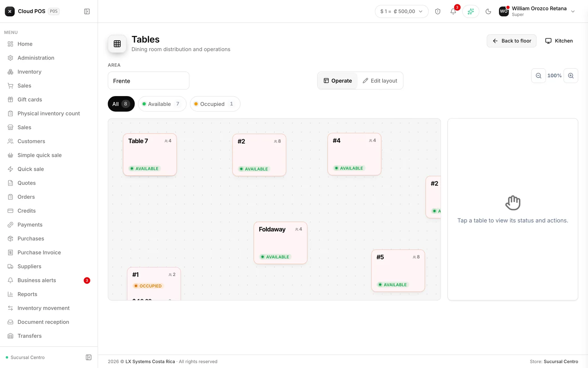
Task: Open the exchange rate dropdown
Action: 402,11
